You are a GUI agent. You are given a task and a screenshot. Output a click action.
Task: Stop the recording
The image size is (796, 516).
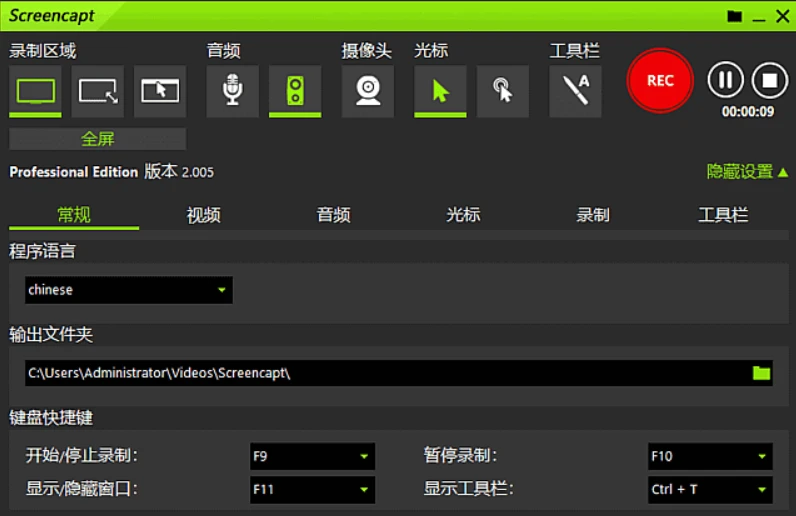click(769, 80)
